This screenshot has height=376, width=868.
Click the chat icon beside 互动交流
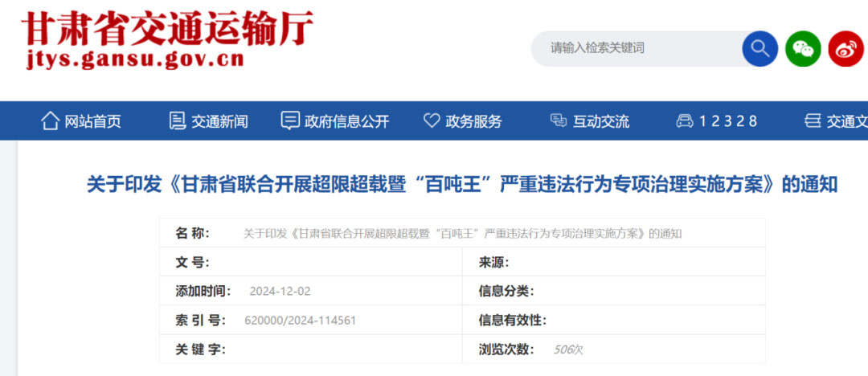559,121
